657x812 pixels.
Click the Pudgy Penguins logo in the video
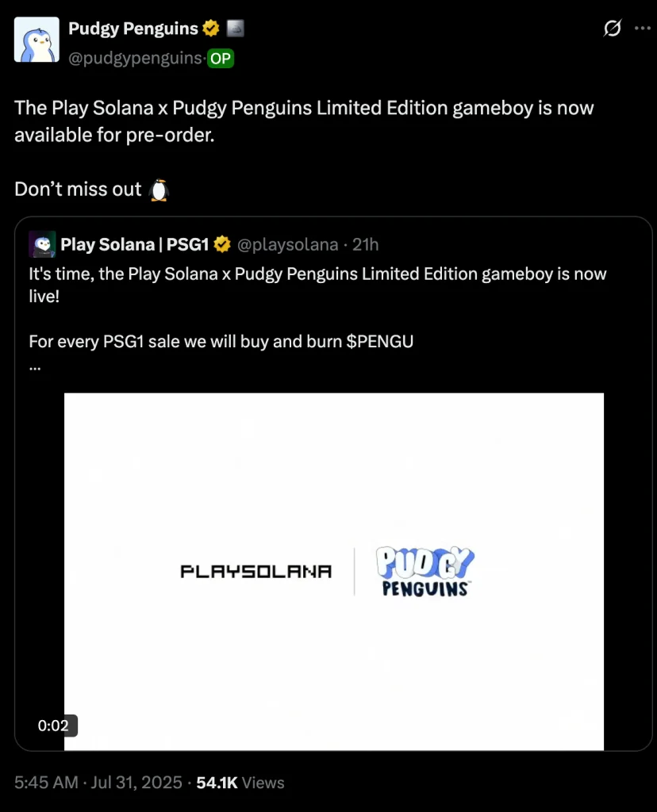pyautogui.click(x=425, y=572)
